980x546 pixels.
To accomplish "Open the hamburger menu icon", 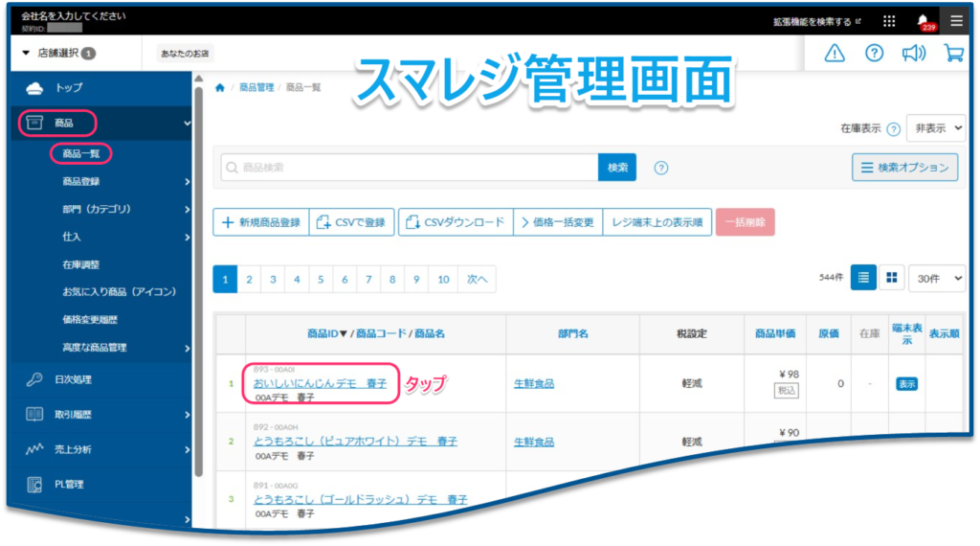I will 956,21.
